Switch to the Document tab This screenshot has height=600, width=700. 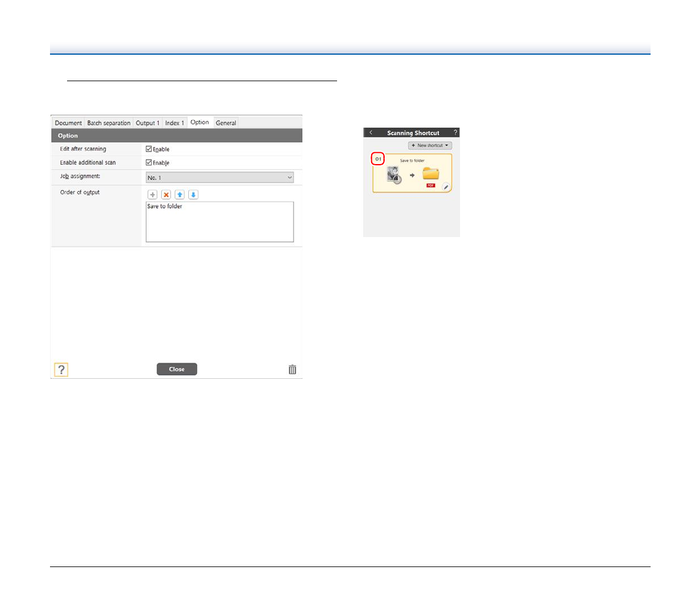[x=68, y=123]
